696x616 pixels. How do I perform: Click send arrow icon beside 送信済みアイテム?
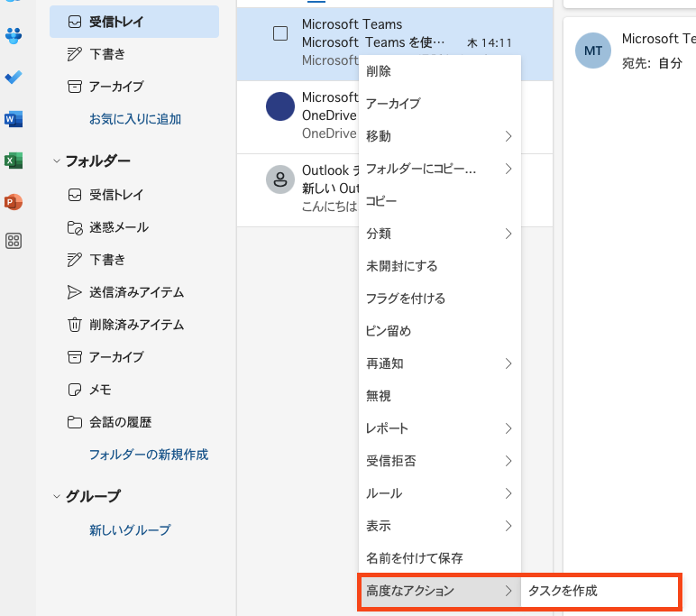coord(75,292)
